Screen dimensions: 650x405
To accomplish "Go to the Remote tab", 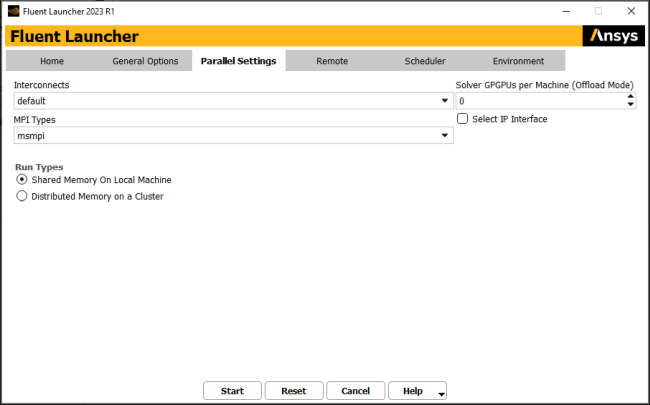I will click(x=332, y=61).
